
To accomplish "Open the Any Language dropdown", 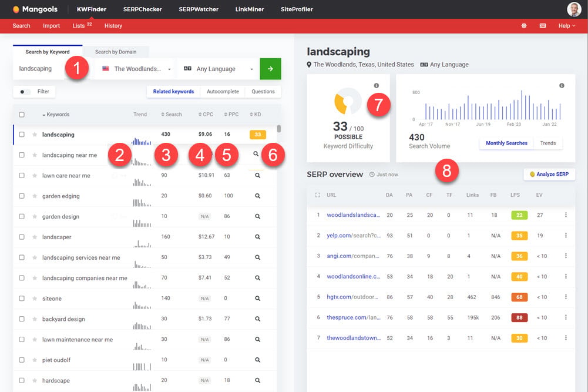I will pos(219,69).
